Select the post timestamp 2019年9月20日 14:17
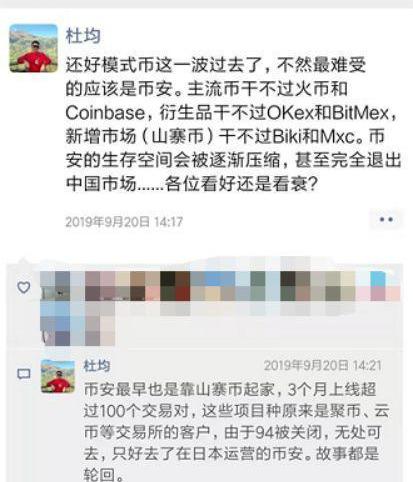The width and height of the screenshot is (413, 482). 124,222
